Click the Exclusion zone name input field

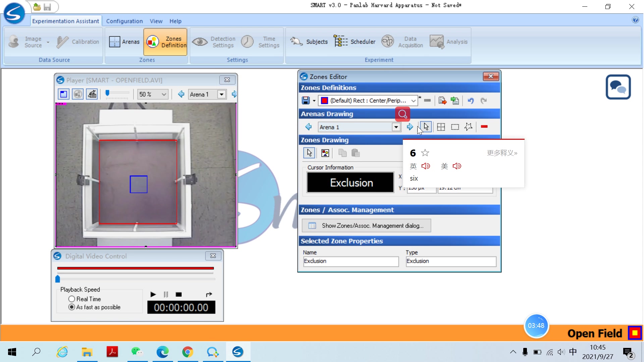350,261
